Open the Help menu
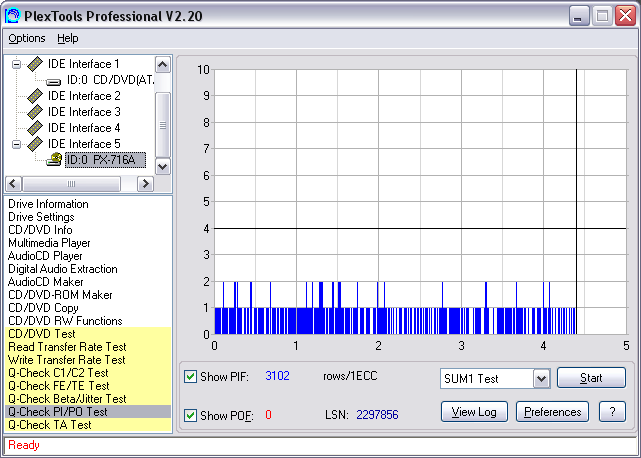The image size is (641, 458). [67, 38]
